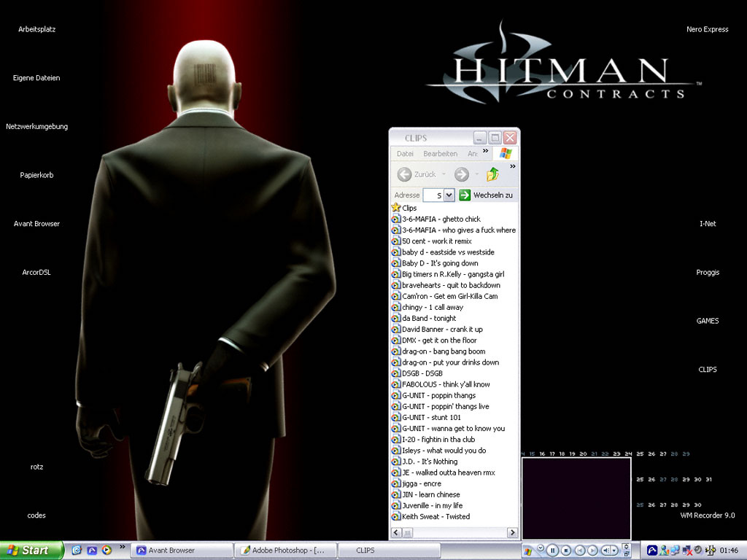Click the tray icon next to the clock

click(711, 551)
